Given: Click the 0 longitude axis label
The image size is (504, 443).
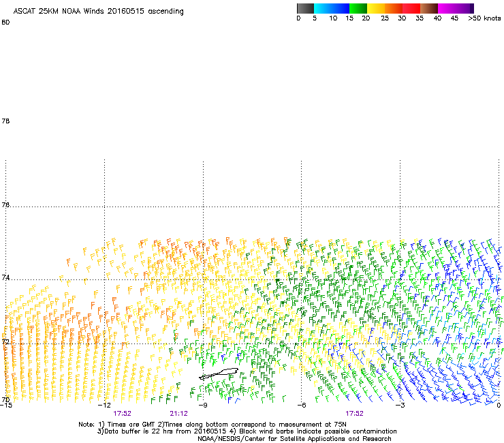Looking at the screenshot, I should (499, 405).
